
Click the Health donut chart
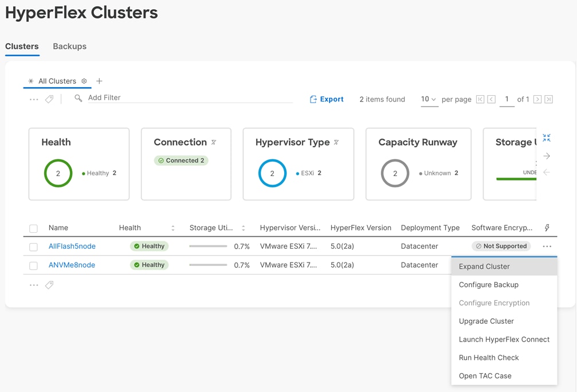click(58, 173)
